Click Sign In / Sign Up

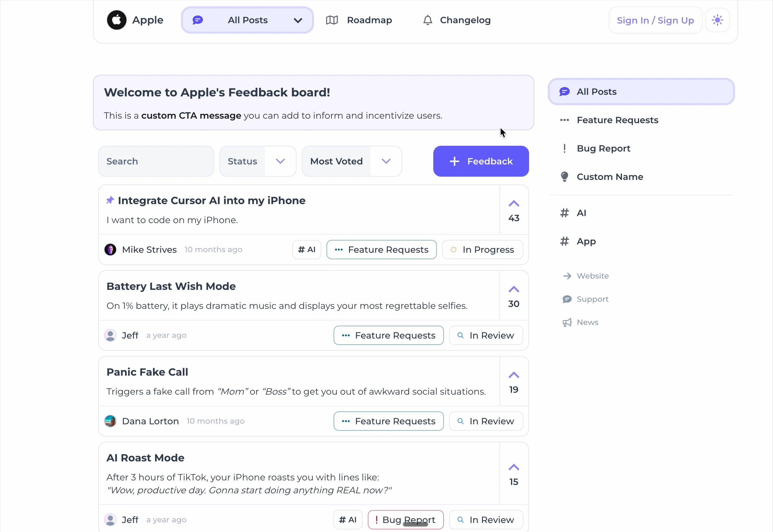[x=655, y=20]
